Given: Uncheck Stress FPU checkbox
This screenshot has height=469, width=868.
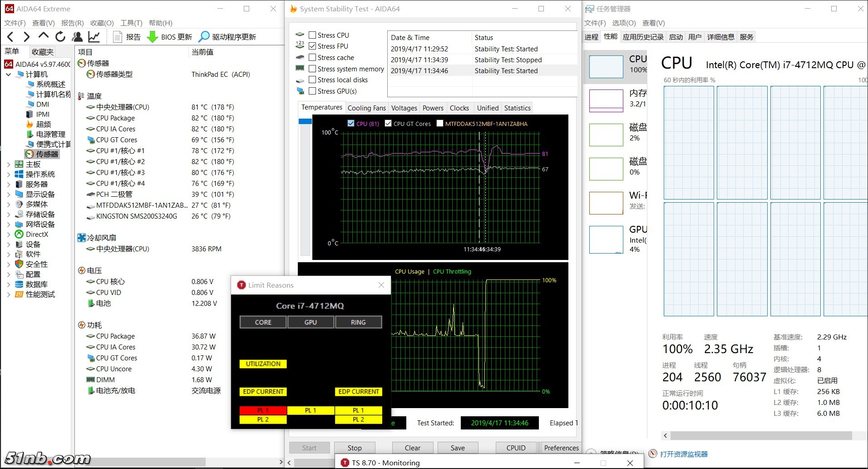Looking at the screenshot, I should pyautogui.click(x=312, y=46).
